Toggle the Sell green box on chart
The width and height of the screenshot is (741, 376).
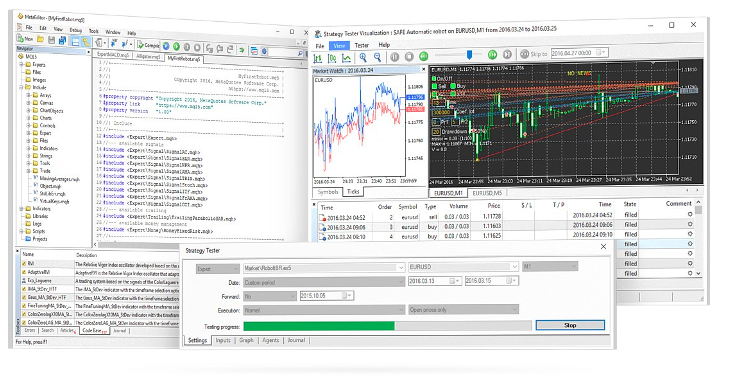point(435,86)
